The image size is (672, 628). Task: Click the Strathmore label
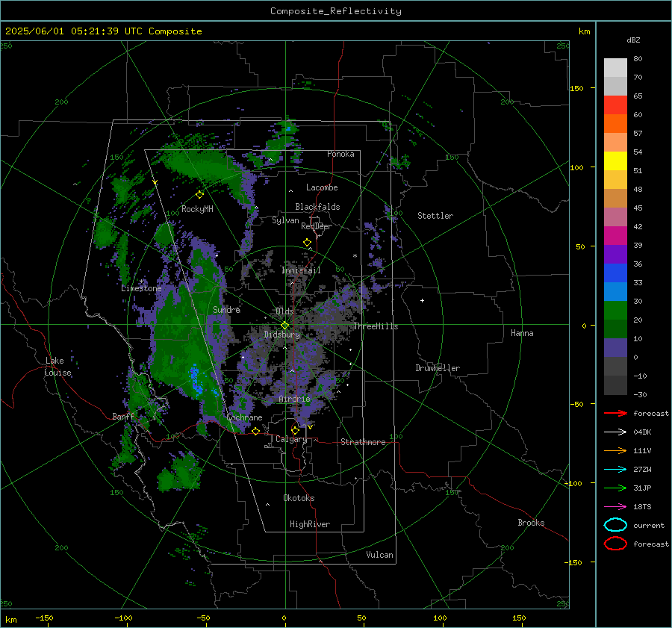363,442
